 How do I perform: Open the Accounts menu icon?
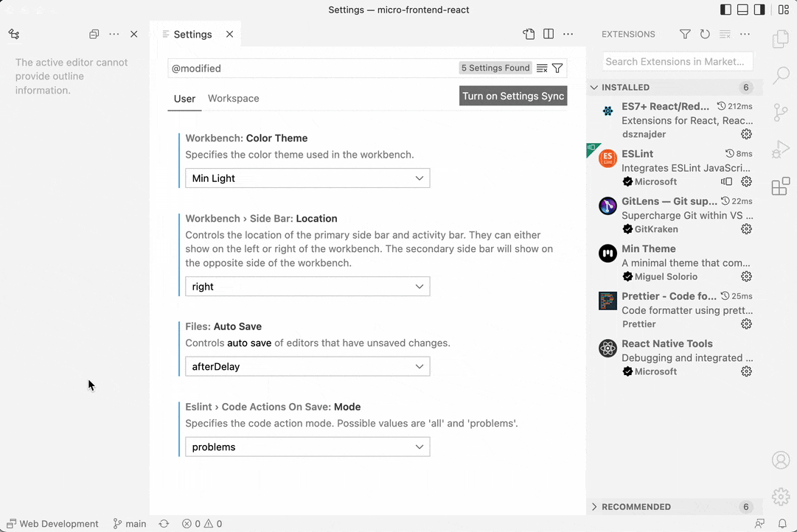tap(781, 460)
